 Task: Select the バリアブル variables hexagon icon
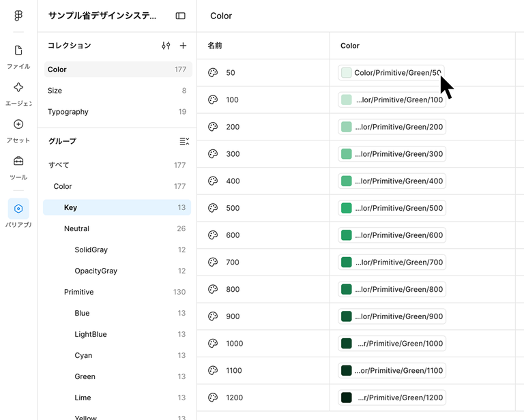point(18,209)
